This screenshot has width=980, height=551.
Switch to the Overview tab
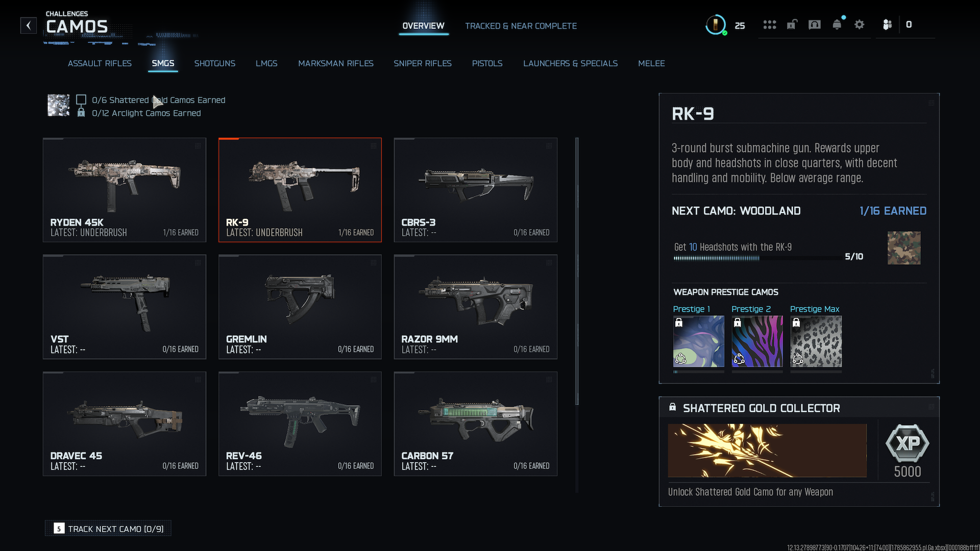pos(423,26)
